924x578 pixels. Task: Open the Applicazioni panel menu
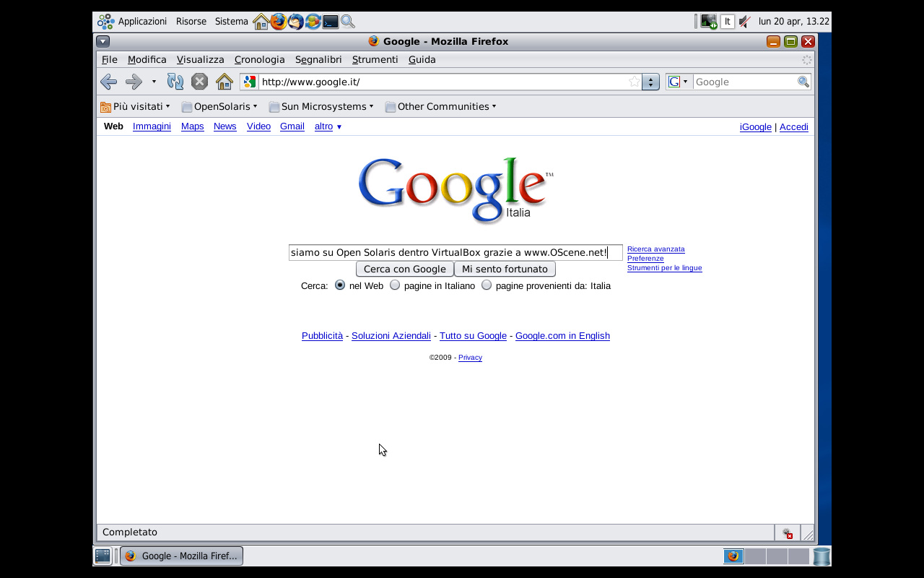(x=142, y=22)
